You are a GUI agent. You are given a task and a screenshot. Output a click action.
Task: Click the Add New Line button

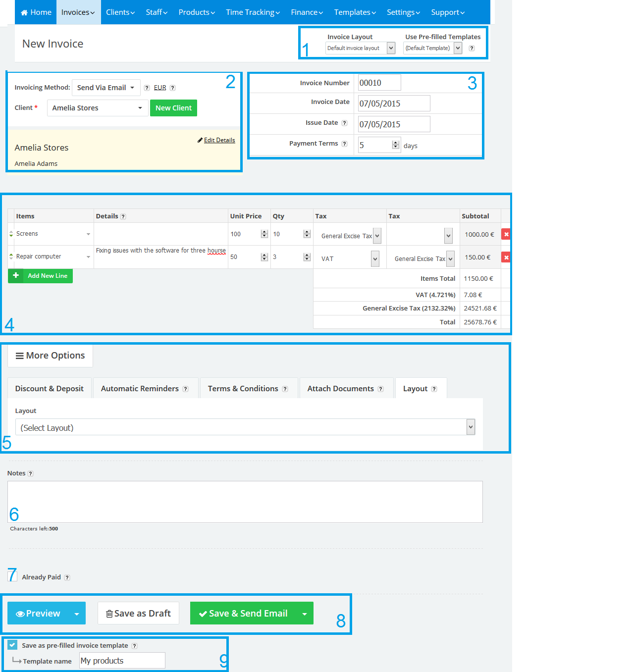pos(41,276)
